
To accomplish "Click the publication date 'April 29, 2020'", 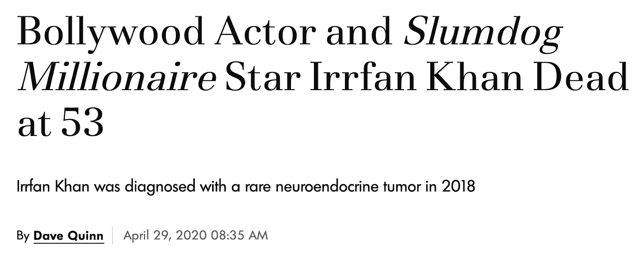I will click(165, 235).
